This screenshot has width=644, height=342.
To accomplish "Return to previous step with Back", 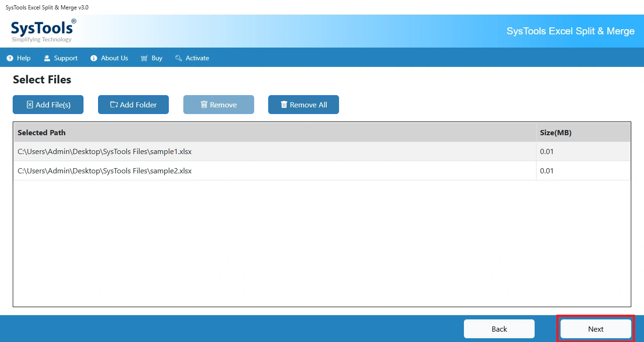I will (499, 329).
